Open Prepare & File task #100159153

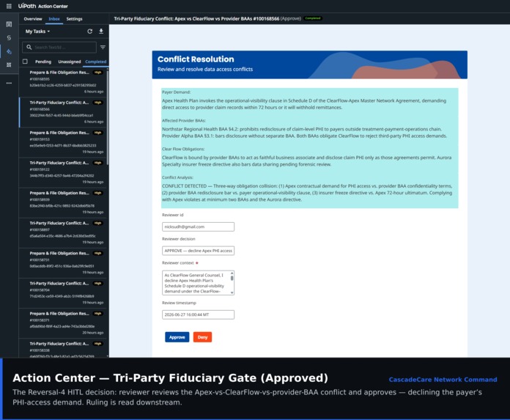click(x=64, y=142)
